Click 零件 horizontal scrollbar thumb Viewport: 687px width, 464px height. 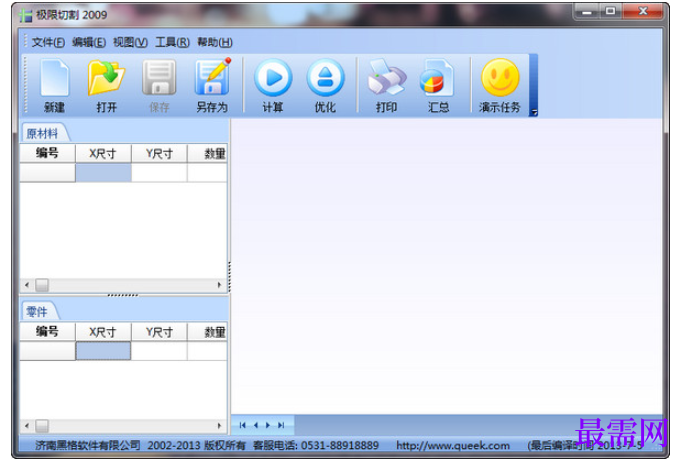pyautogui.click(x=42, y=425)
